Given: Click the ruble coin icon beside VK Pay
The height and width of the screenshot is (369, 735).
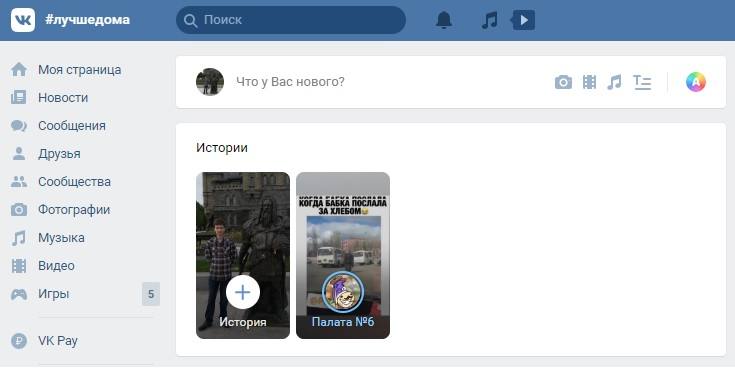Looking at the screenshot, I should (x=19, y=341).
